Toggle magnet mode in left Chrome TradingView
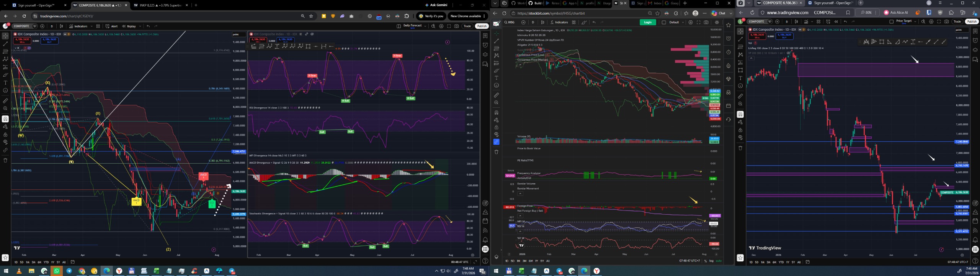 tap(5, 119)
